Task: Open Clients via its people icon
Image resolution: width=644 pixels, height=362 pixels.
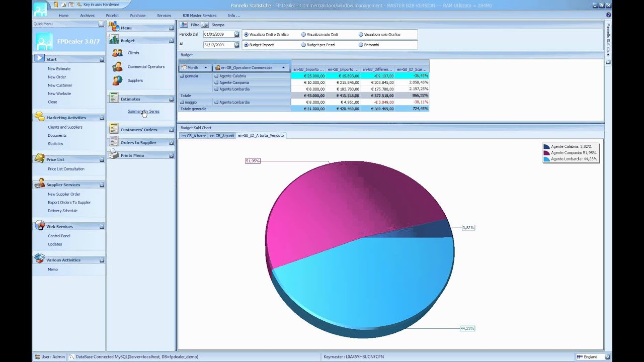Action: tap(117, 53)
